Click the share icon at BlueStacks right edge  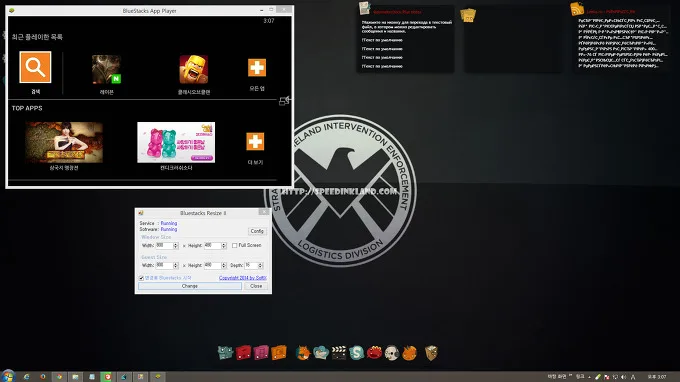[284, 101]
